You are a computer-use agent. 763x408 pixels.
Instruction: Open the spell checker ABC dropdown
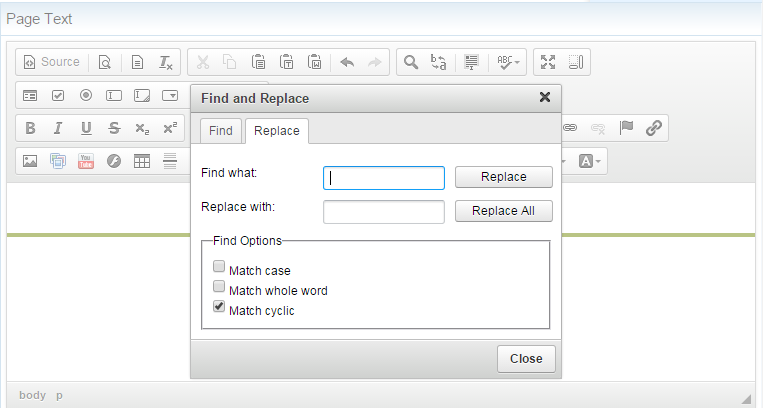pos(506,62)
